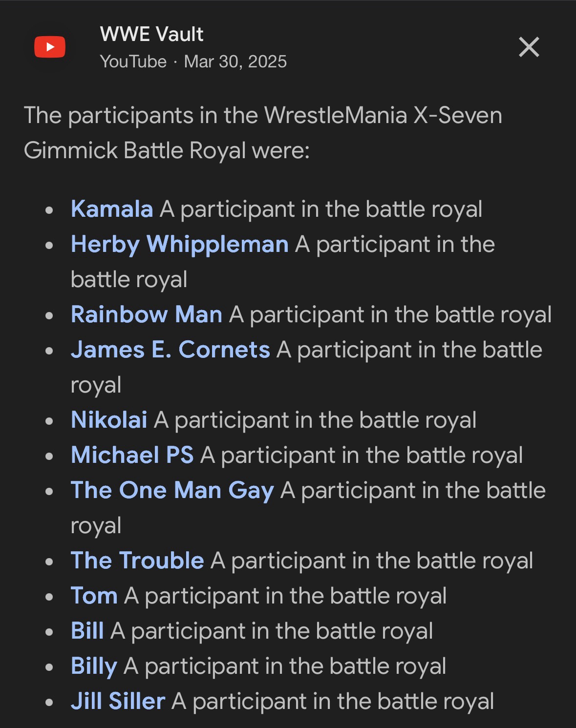
Task: Click the description text after Jill Siller
Action: (333, 701)
